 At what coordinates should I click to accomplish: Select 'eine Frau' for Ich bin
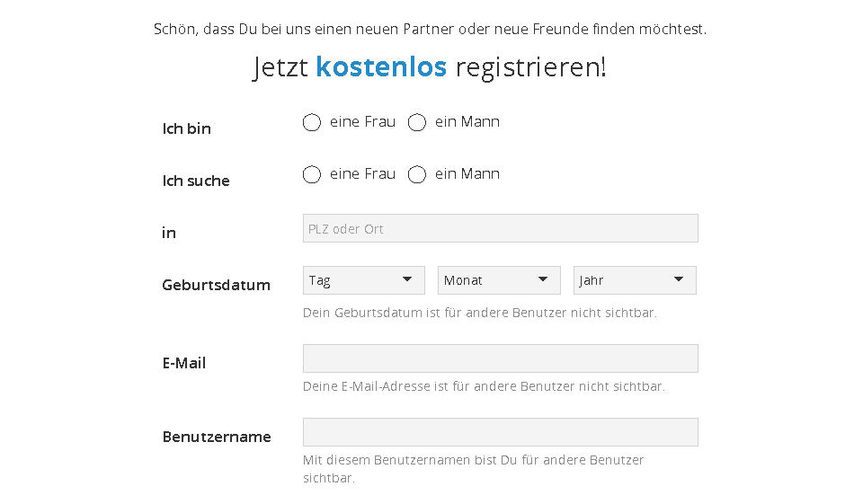click(312, 123)
